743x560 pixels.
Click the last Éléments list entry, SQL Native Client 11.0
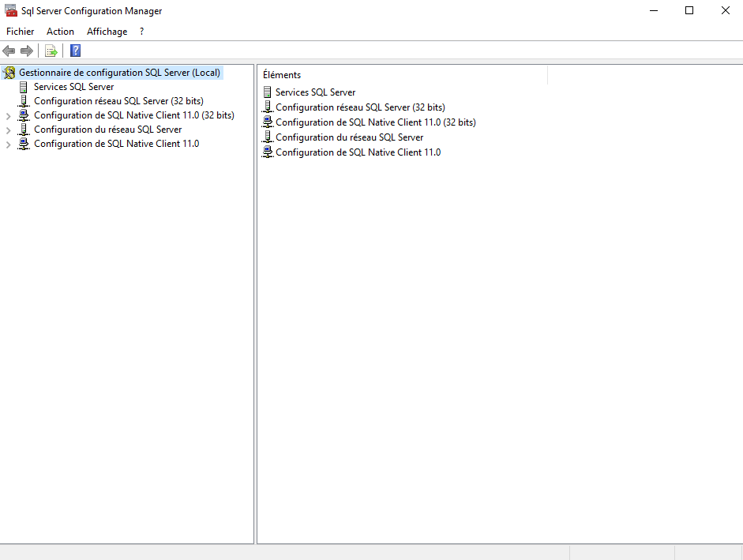tap(358, 152)
